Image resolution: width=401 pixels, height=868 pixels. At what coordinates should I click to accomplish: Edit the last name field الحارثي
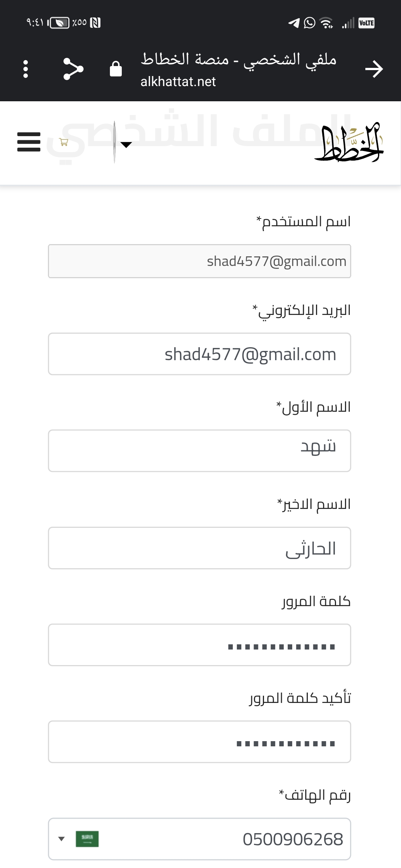[199, 548]
